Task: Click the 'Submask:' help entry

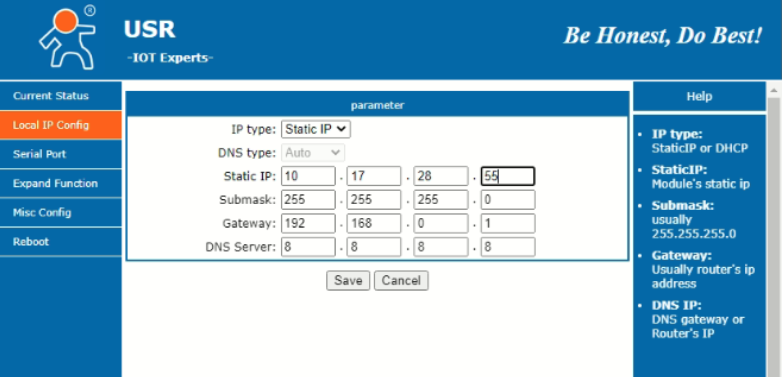Action: [694, 219]
